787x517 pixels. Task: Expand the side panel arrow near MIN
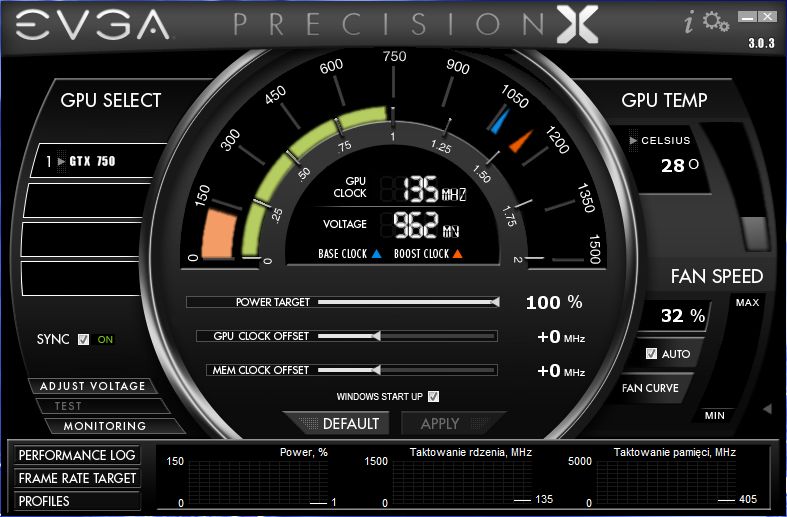tap(767, 409)
